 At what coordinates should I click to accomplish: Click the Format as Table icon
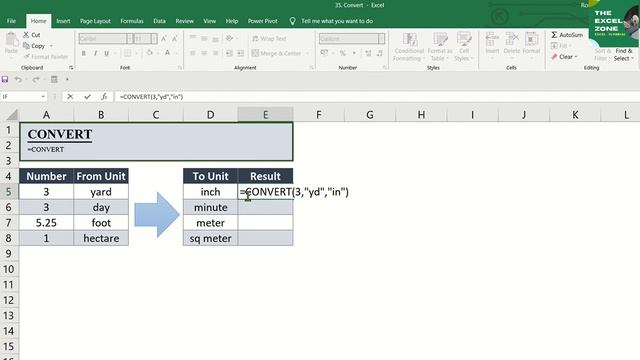[440, 40]
